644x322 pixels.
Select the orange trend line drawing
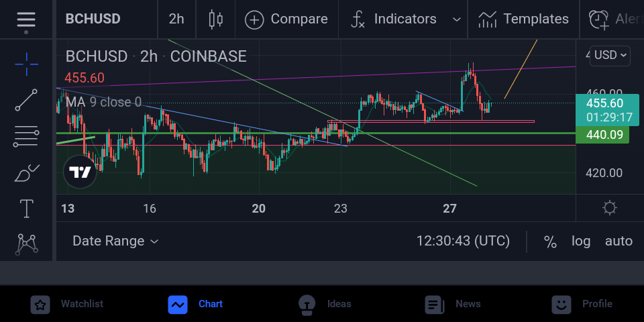point(521,69)
